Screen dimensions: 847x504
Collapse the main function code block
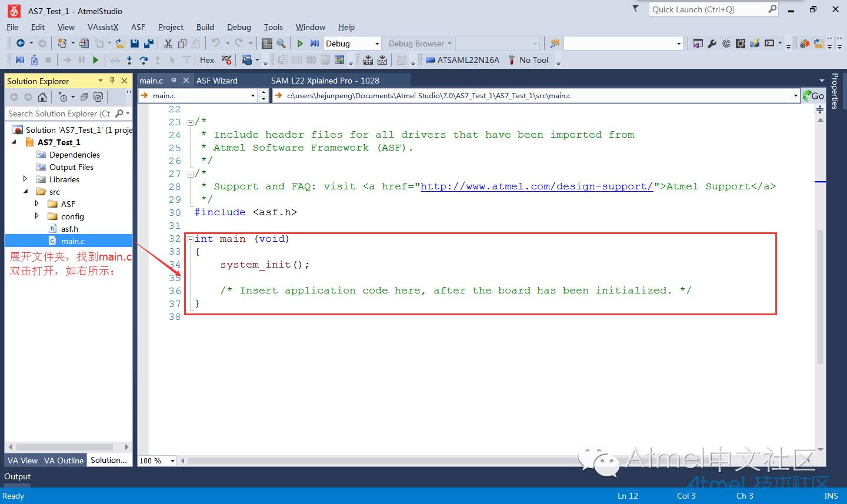point(190,239)
